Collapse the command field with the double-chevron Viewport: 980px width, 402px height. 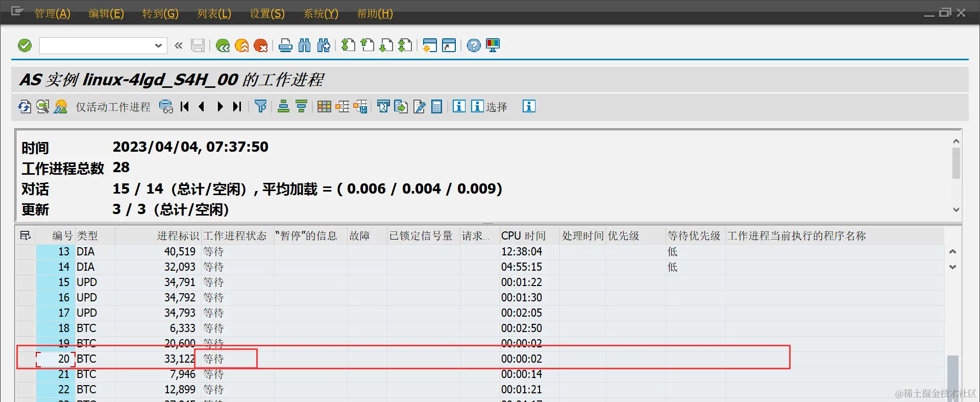point(179,45)
